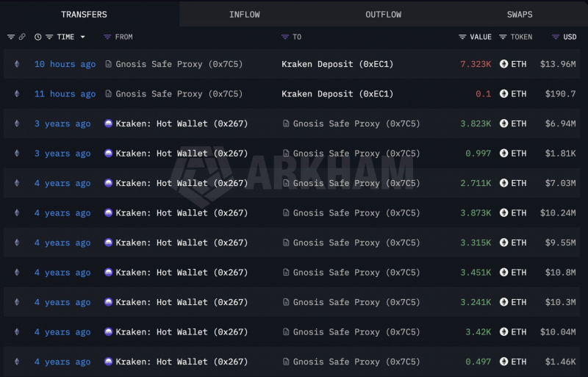Click Kraken logo on the $6.94M transfer row
Image resolution: width=588 pixels, height=377 pixels.
click(x=108, y=123)
